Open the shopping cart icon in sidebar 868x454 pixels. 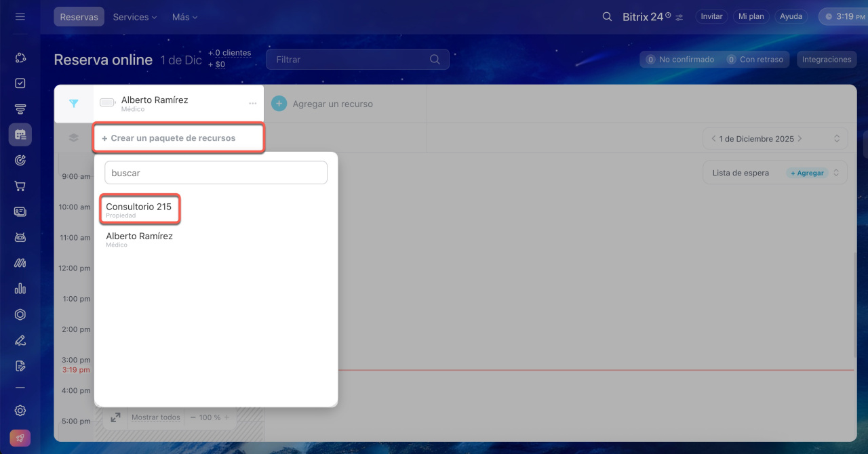tap(20, 186)
